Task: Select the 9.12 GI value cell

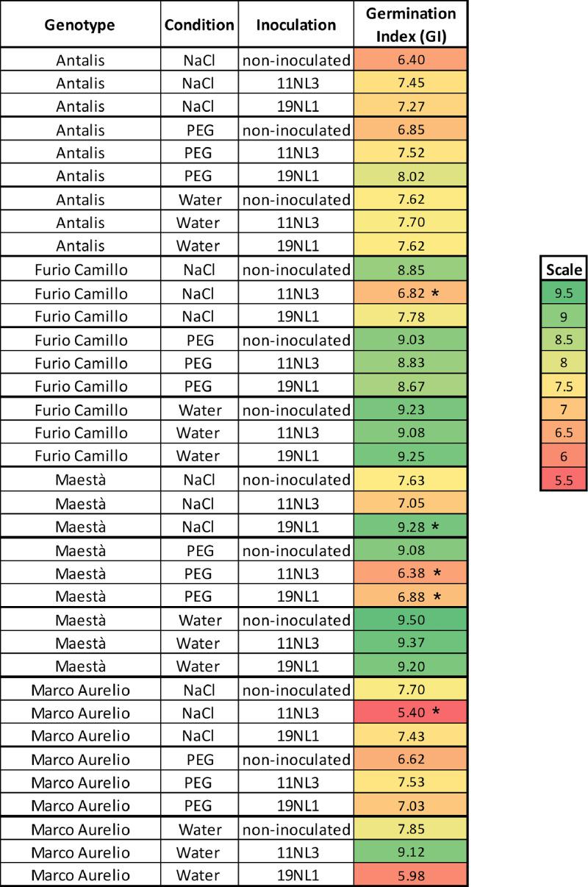Action: click(410, 852)
